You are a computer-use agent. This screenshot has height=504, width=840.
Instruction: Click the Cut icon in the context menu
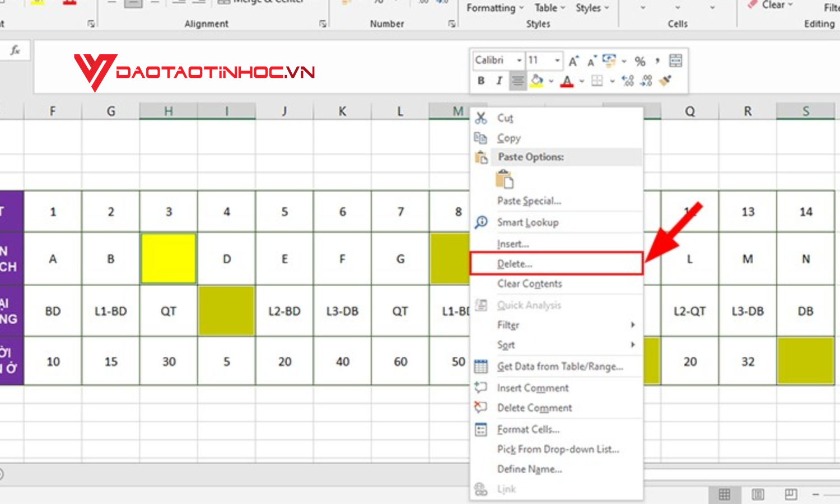pyautogui.click(x=480, y=118)
